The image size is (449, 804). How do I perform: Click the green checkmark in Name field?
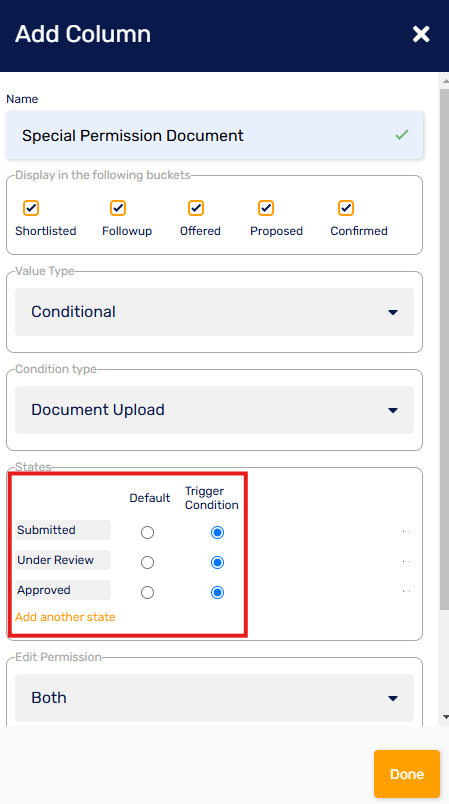(402, 135)
